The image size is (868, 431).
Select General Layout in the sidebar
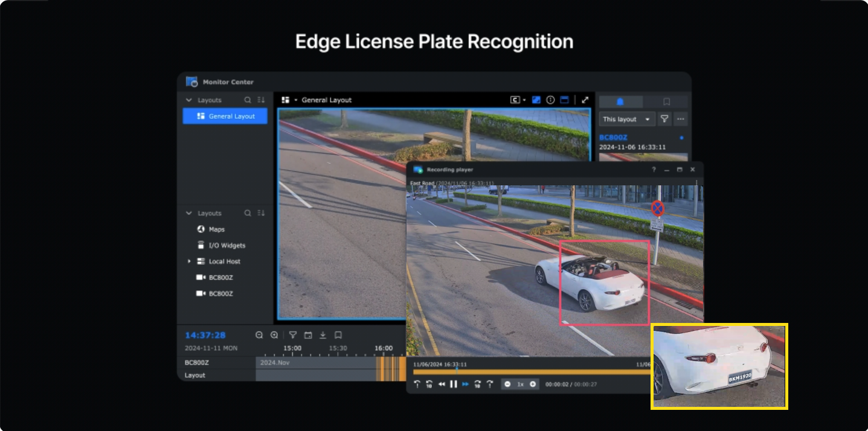pos(225,116)
